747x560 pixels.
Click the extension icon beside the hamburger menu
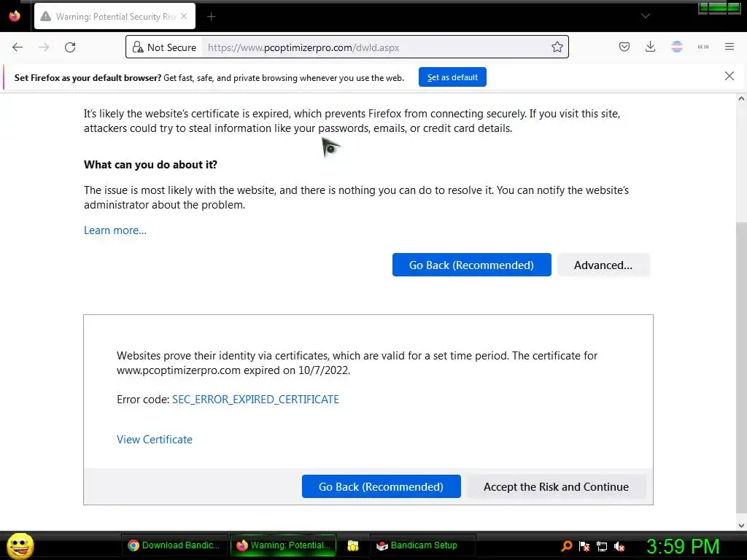[x=703, y=47]
